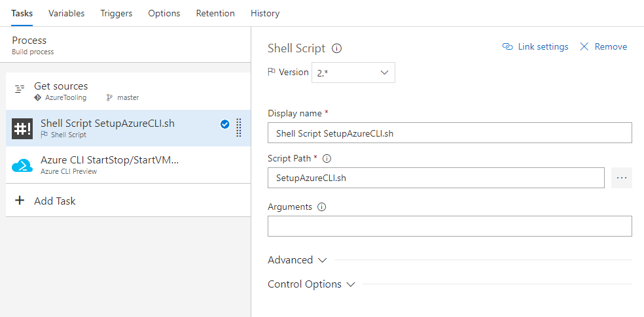Viewport: 644px width, 317px height.
Task: Click the Arguments info icon
Action: (x=321, y=207)
